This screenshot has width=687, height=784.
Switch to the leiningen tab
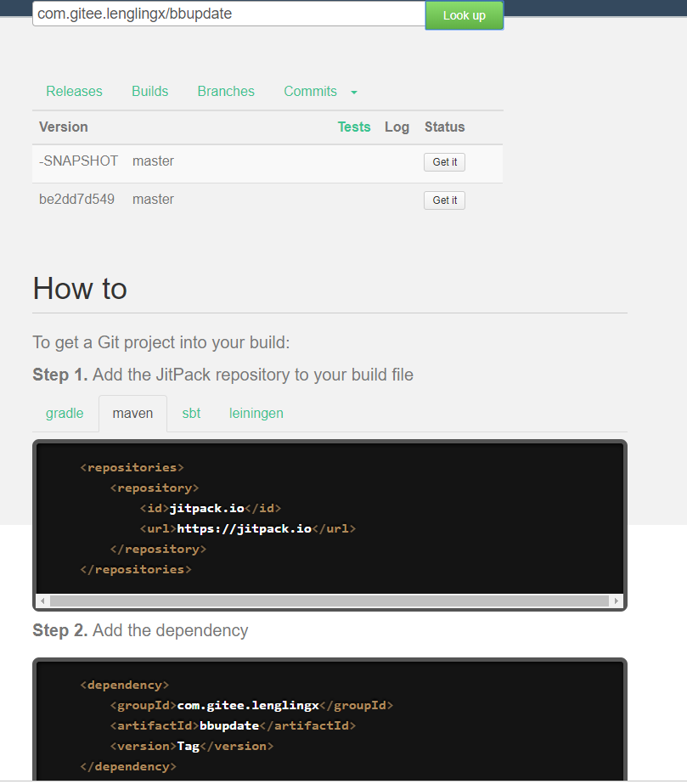(x=256, y=414)
